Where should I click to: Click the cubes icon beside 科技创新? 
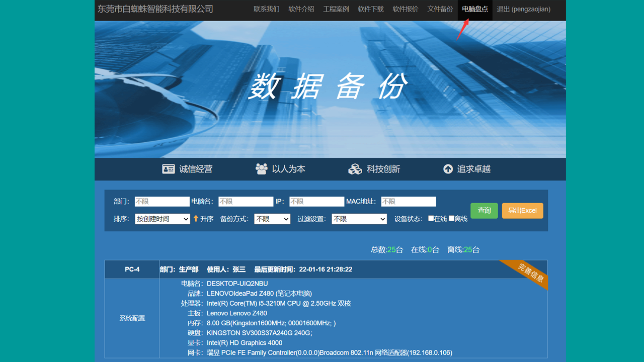click(x=355, y=169)
